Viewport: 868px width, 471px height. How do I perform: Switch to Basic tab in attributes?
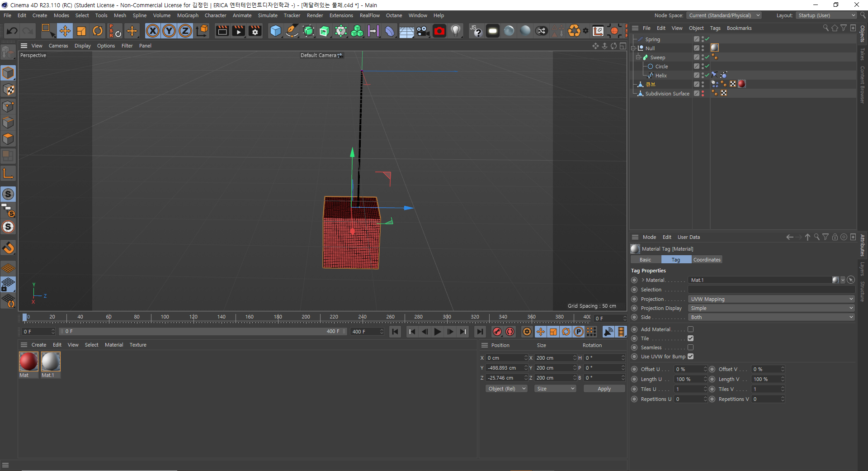[x=646, y=260]
